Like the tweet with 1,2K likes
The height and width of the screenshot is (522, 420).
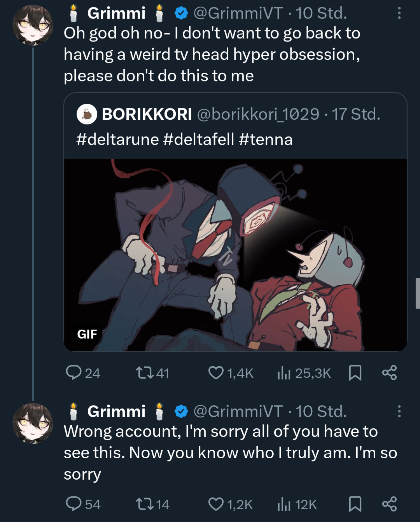(216, 504)
